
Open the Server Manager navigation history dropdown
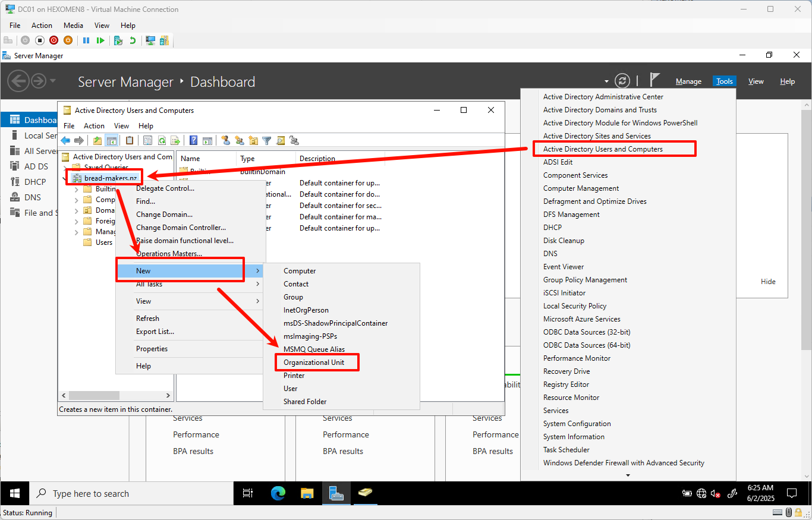[x=53, y=81]
